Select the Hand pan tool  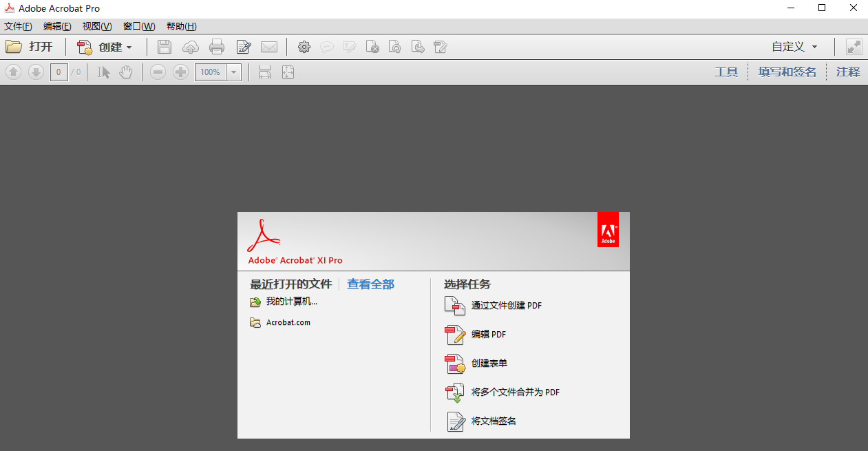click(x=126, y=72)
